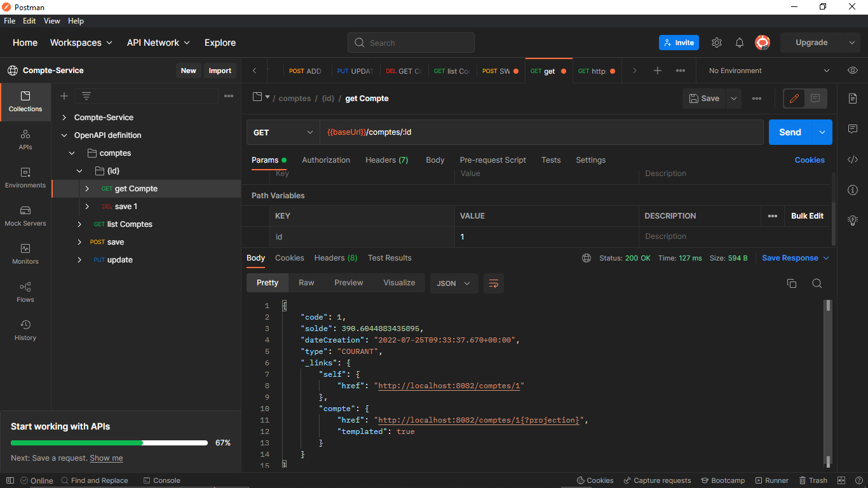The width and height of the screenshot is (868, 488).
Task: Toggle the Capture requests feature
Action: point(658,480)
